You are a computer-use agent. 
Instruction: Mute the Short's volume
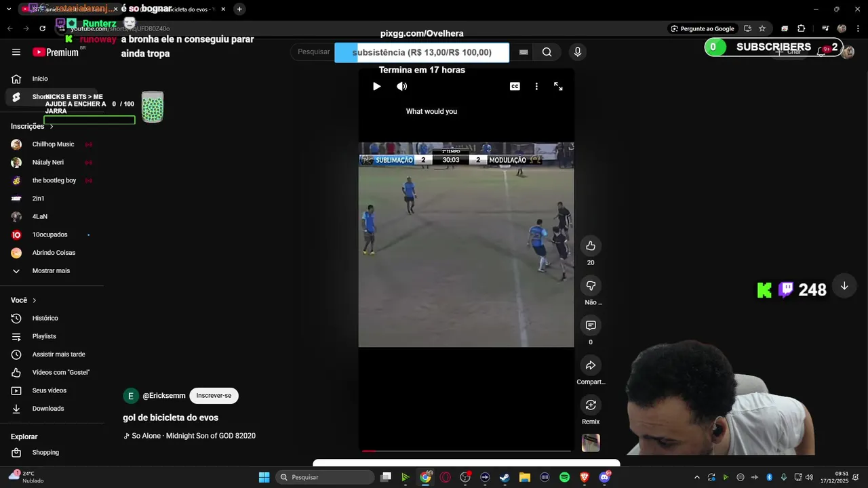point(402,86)
